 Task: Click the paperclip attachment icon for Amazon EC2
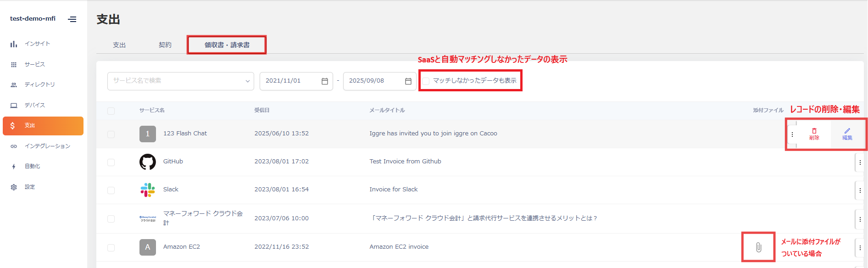tap(758, 247)
